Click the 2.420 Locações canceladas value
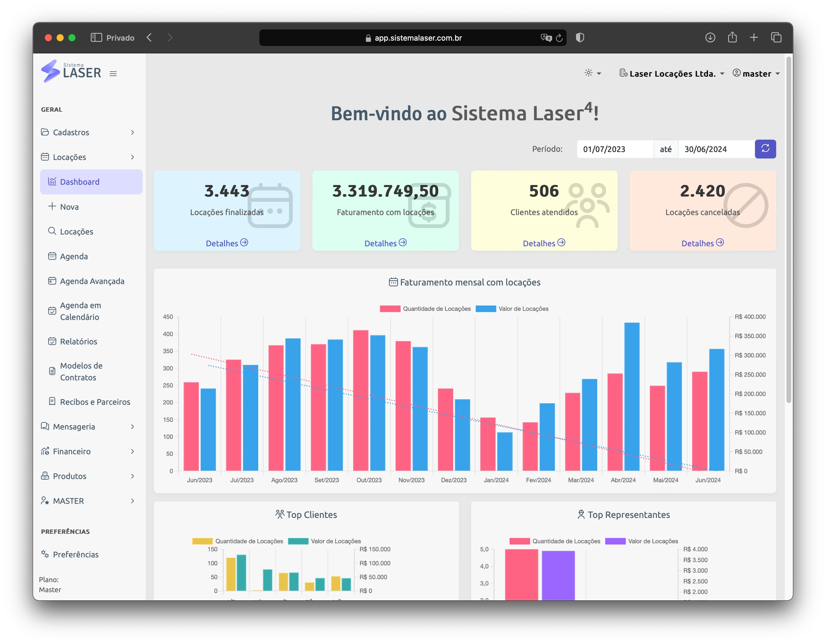Image resolution: width=826 pixels, height=644 pixels. [x=702, y=191]
